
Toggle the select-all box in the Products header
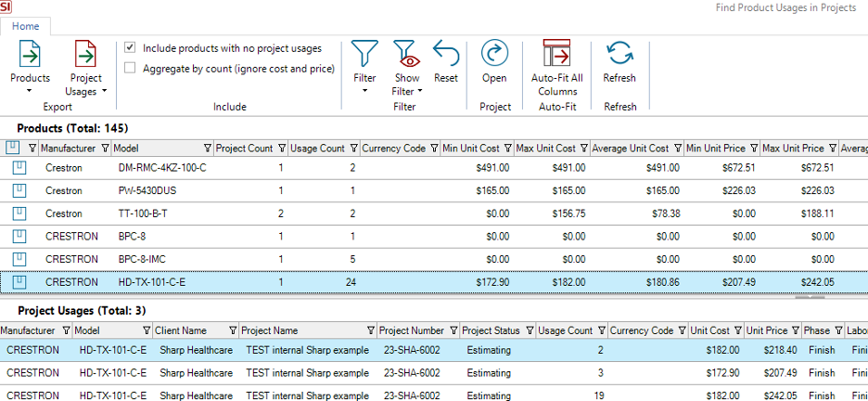[x=12, y=148]
